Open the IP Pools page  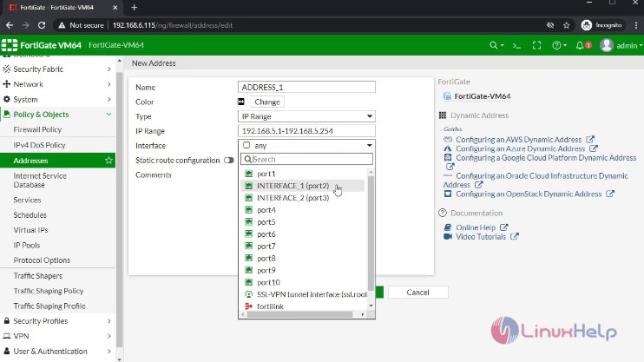tap(27, 246)
